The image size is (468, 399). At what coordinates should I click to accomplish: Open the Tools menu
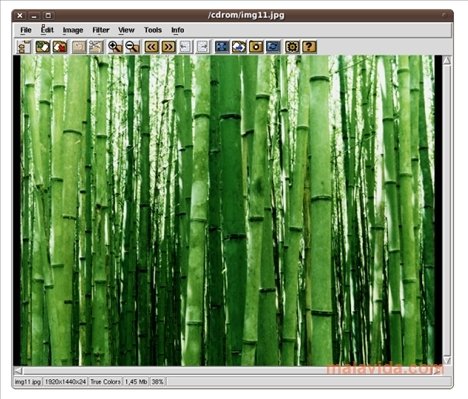(x=153, y=30)
